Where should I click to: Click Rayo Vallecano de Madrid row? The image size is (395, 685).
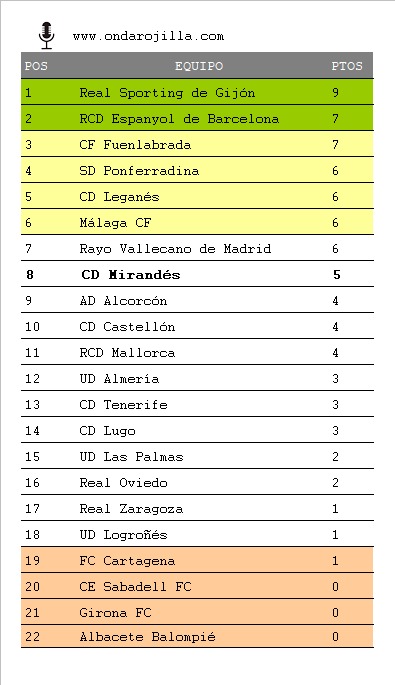(197, 248)
